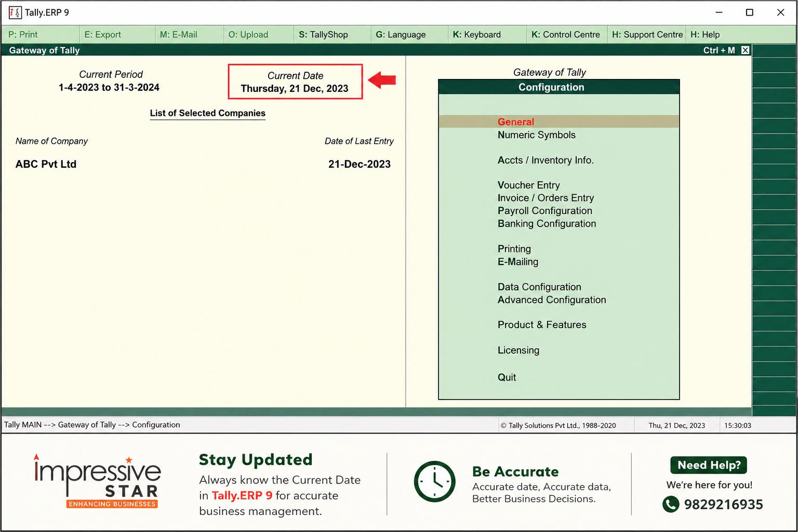This screenshot has height=532, width=798.
Task: Select E-Mailing in Configuration menu
Action: 517,262
